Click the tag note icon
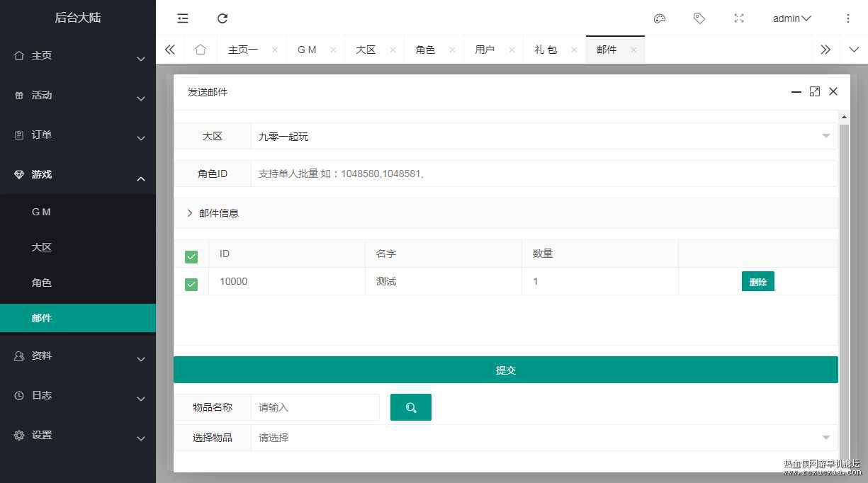Viewport: 868px width, 483px height. pos(699,18)
